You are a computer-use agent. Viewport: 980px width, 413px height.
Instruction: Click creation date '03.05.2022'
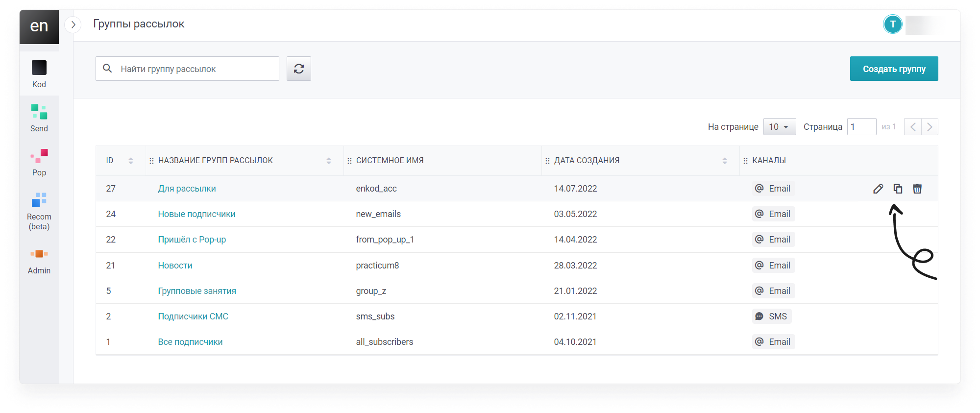575,214
